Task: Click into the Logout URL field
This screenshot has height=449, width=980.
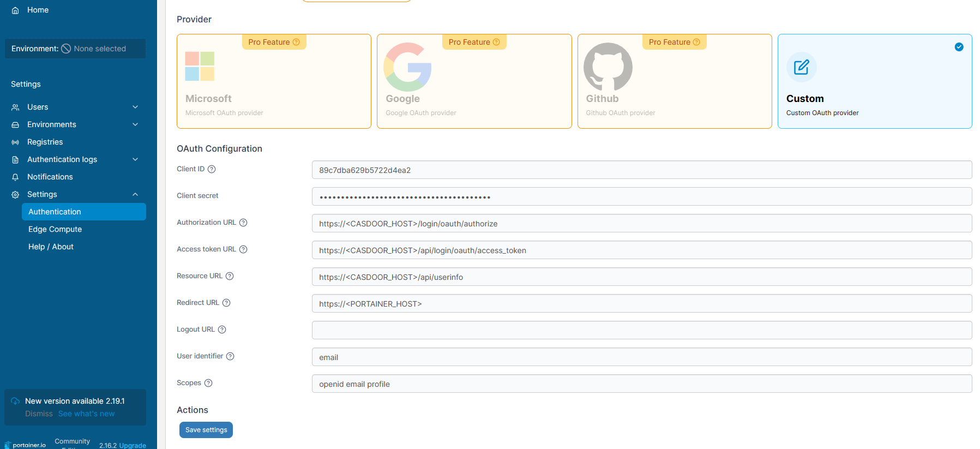Action: pos(641,330)
